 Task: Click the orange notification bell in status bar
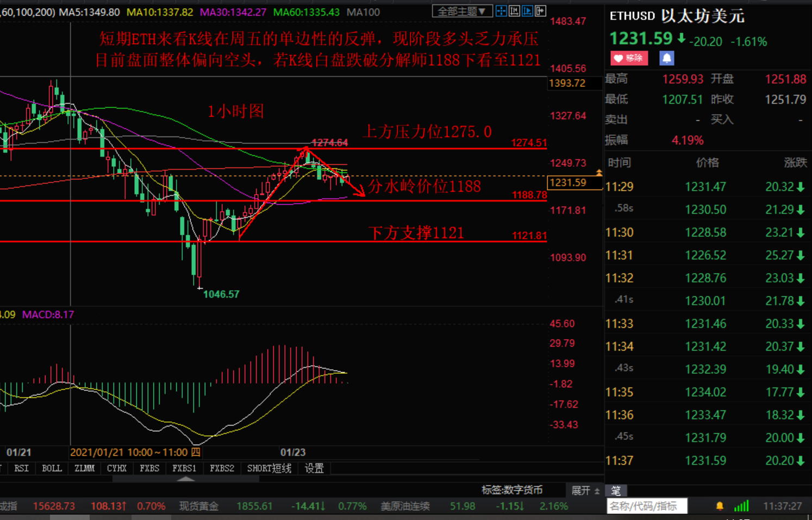(x=720, y=506)
